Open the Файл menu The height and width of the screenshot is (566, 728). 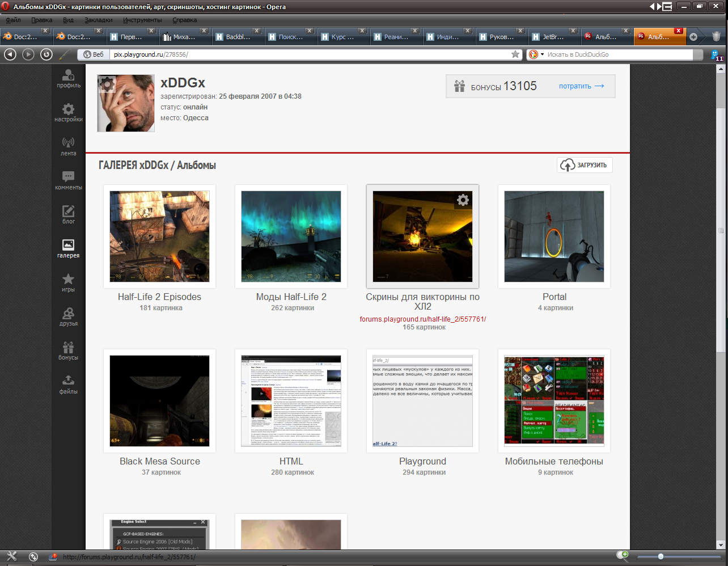(x=13, y=20)
